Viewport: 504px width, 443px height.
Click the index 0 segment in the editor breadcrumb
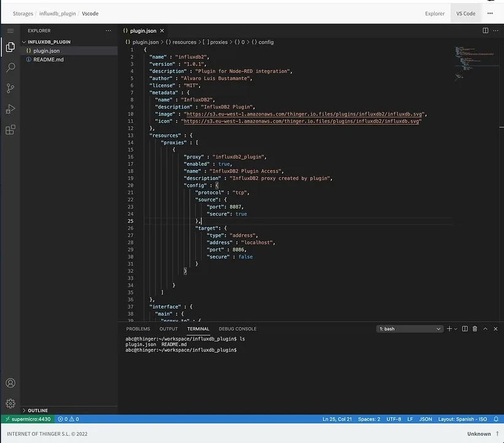(x=240, y=42)
